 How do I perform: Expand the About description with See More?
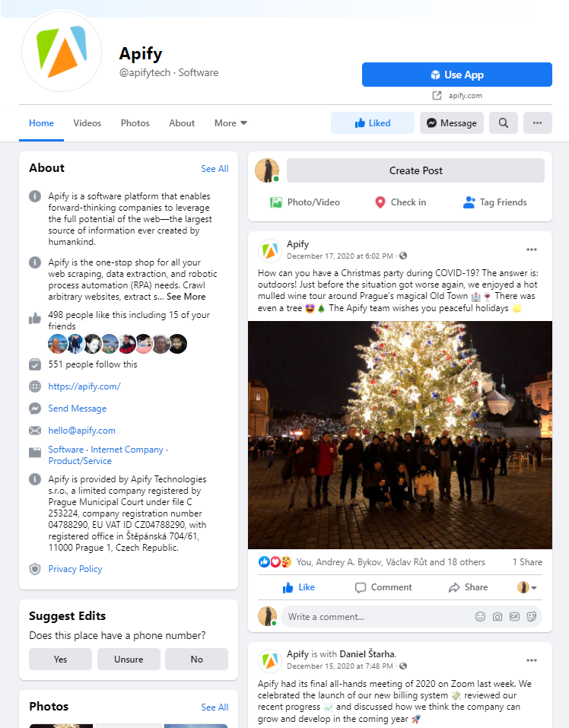(186, 297)
